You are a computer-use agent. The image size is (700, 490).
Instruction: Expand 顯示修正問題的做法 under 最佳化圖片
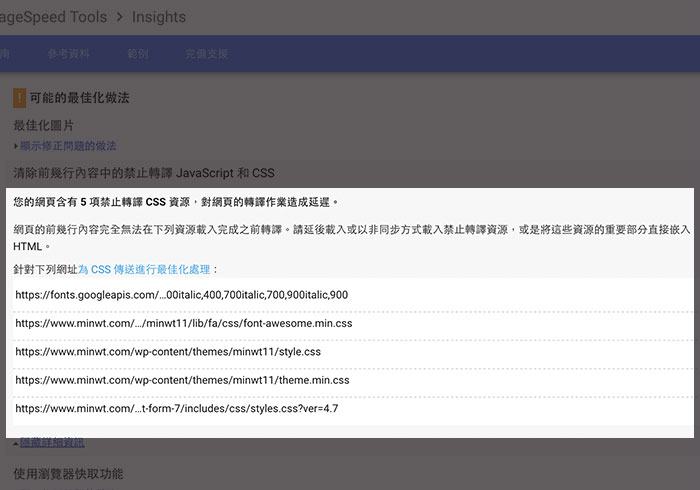tap(67, 146)
